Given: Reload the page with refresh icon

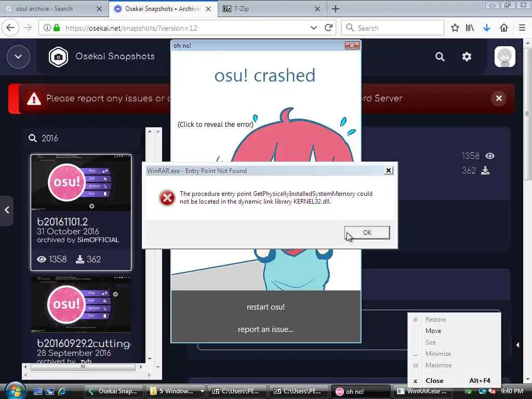Looking at the screenshot, I should pyautogui.click(x=328, y=28).
